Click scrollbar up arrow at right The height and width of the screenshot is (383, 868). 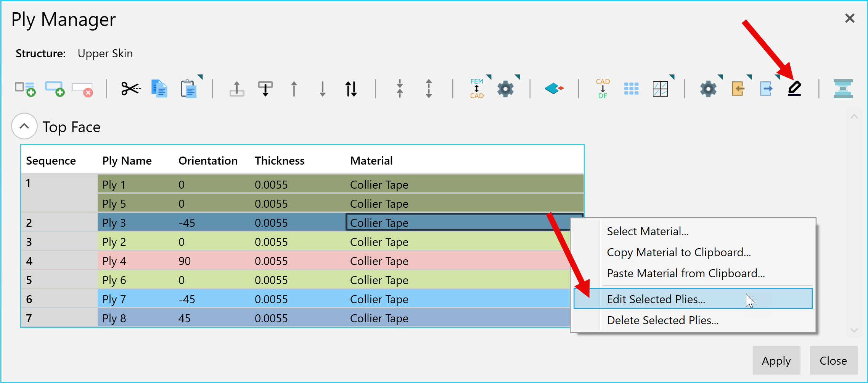[854, 117]
